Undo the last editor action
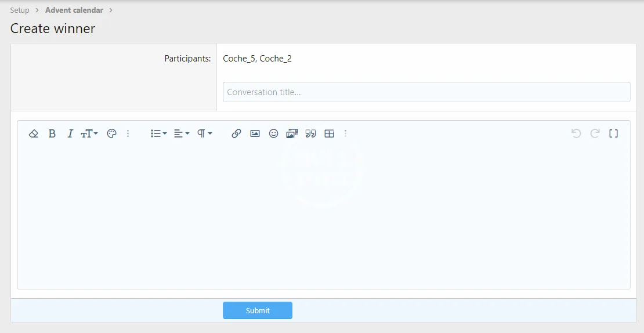 click(x=576, y=133)
